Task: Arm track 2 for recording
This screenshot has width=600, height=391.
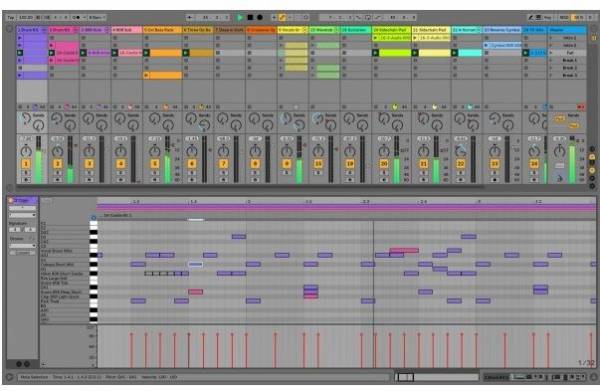Action: click(57, 179)
